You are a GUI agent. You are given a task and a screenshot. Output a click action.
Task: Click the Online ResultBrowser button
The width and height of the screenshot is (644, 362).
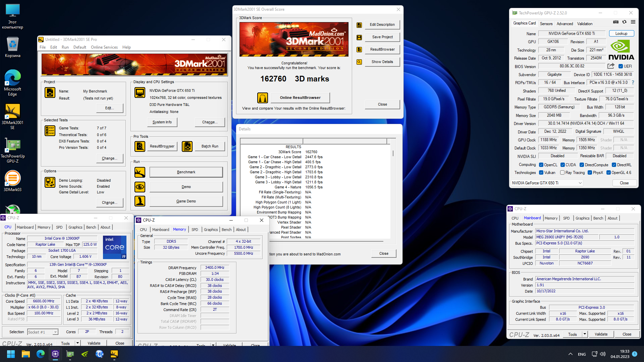coord(300,98)
